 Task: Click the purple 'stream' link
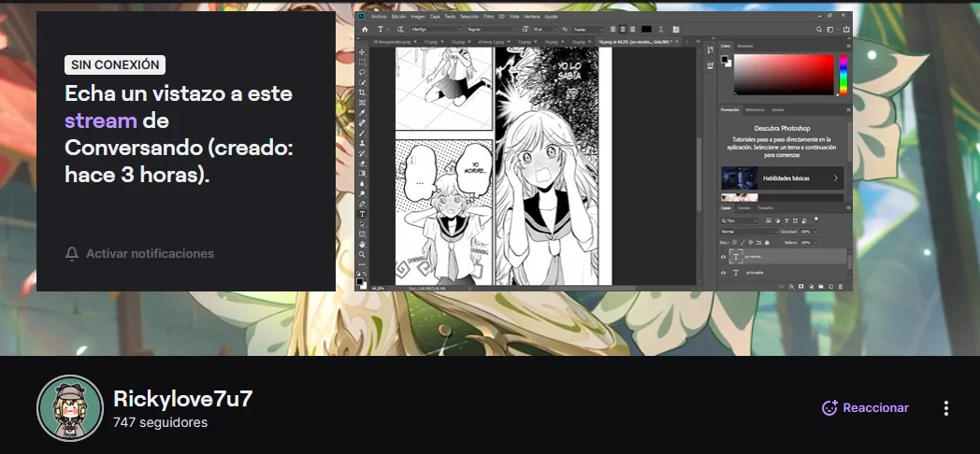(x=100, y=121)
